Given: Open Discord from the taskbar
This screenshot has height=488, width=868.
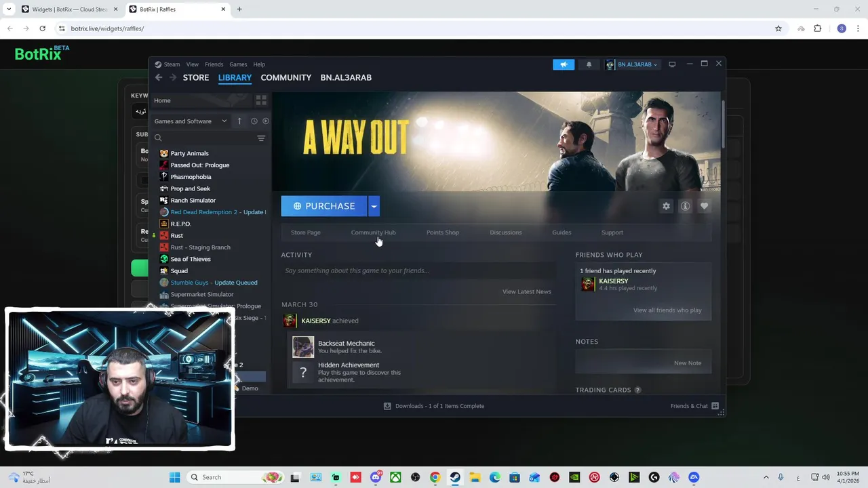Looking at the screenshot, I should [376, 477].
